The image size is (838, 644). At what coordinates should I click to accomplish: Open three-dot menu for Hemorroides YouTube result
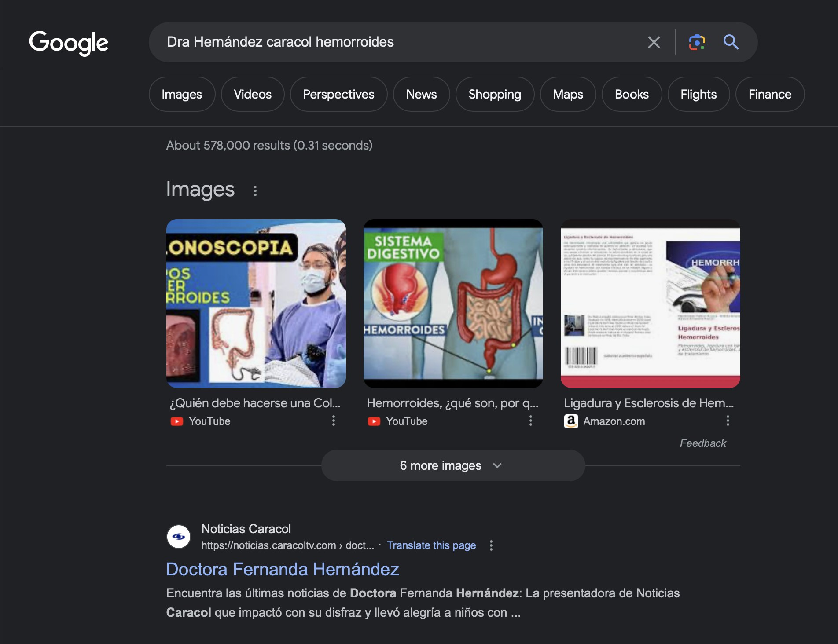pyautogui.click(x=531, y=421)
